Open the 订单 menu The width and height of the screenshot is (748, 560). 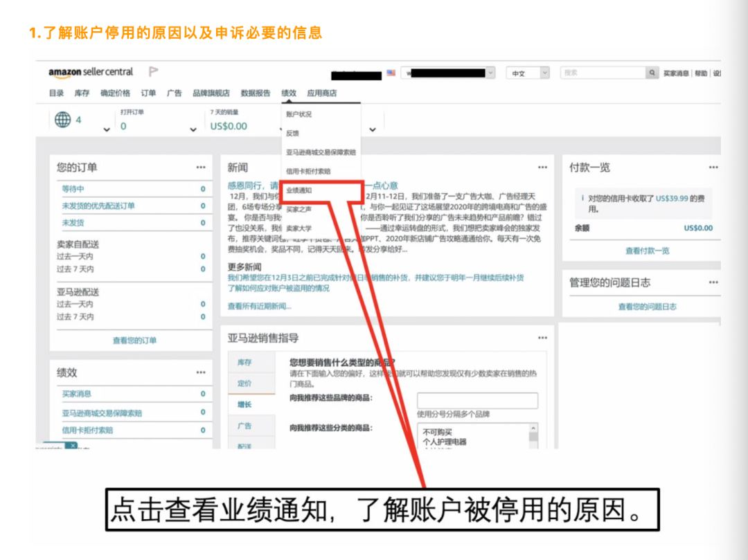[x=148, y=93]
